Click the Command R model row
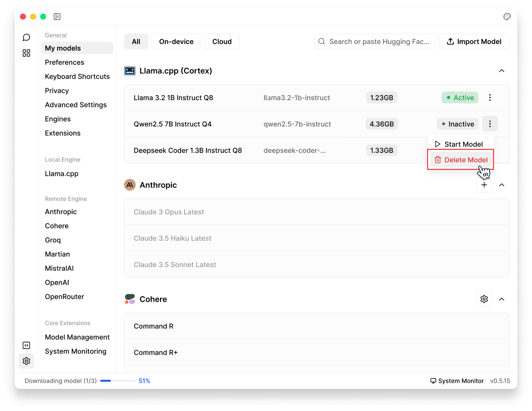Screen dimensions: 532x411 (x=317, y=326)
